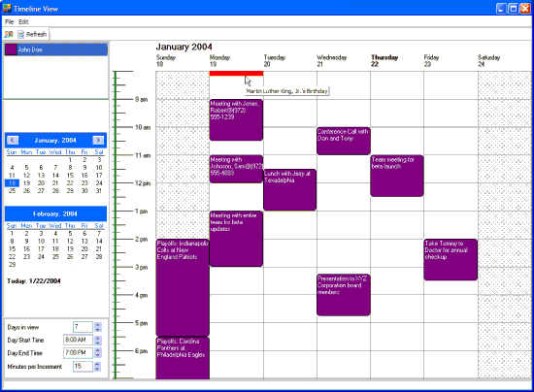Decrease the Minutes per Increment value
Viewport: 534px width, 392px height.
pyautogui.click(x=98, y=369)
